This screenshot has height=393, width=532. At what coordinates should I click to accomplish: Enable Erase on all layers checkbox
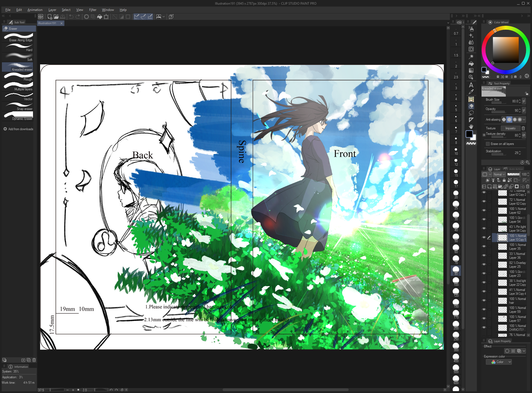[488, 144]
